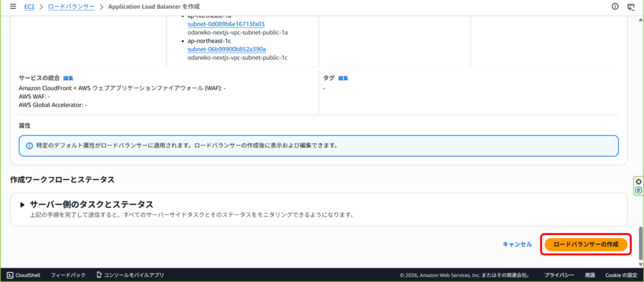This screenshot has height=282, width=644.
Task: Open the hamburger navigation menu
Action: coord(13,6)
